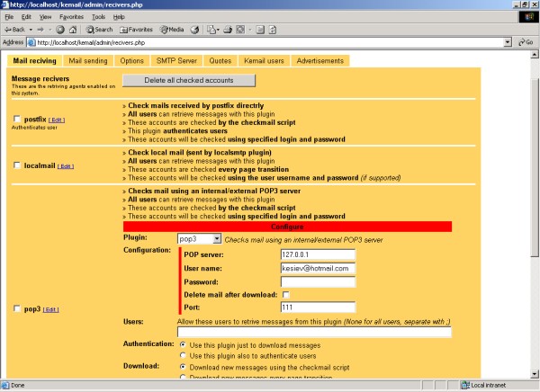Viewport: 540px width, 392px height.
Task: Click the 'Checks mail using an internal/external POP3 server' heading
Action: point(214,191)
